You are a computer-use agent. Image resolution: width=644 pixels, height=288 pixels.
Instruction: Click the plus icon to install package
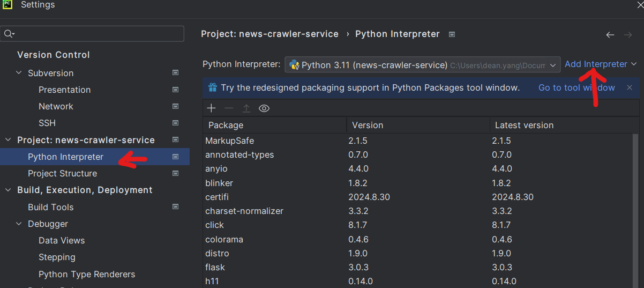pos(212,108)
